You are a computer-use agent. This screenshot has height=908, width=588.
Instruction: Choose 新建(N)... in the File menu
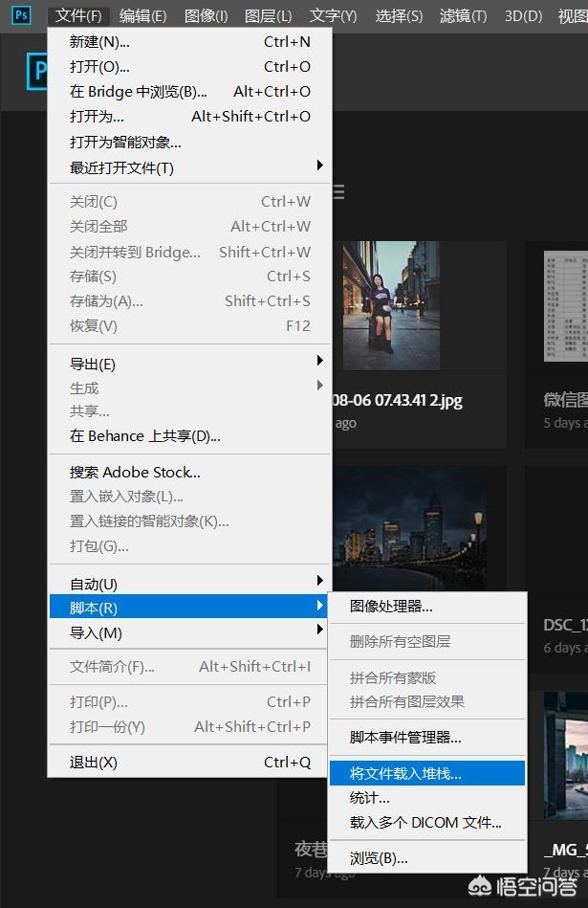(99, 41)
